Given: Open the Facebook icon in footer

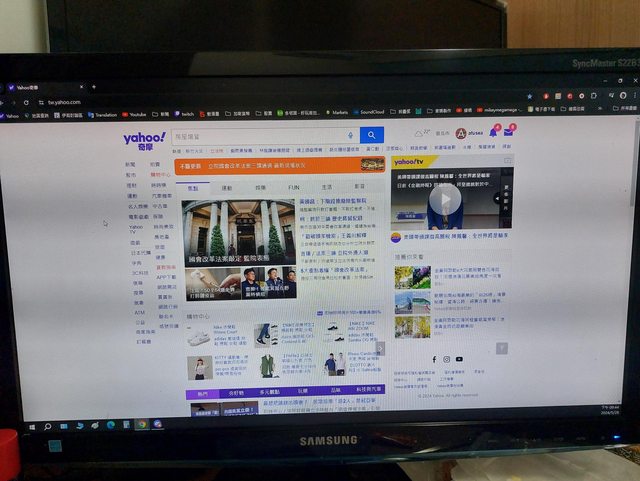Looking at the screenshot, I should click(x=435, y=359).
